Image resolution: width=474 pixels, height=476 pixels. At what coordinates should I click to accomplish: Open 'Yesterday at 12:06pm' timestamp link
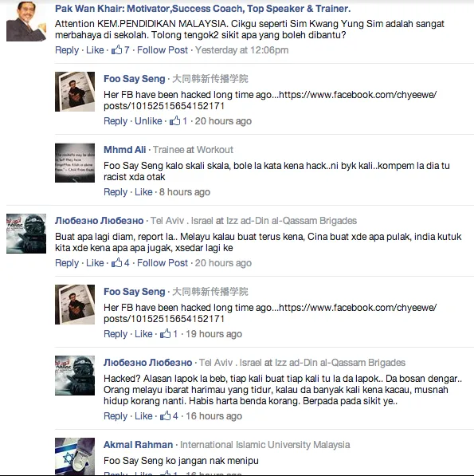click(241, 49)
